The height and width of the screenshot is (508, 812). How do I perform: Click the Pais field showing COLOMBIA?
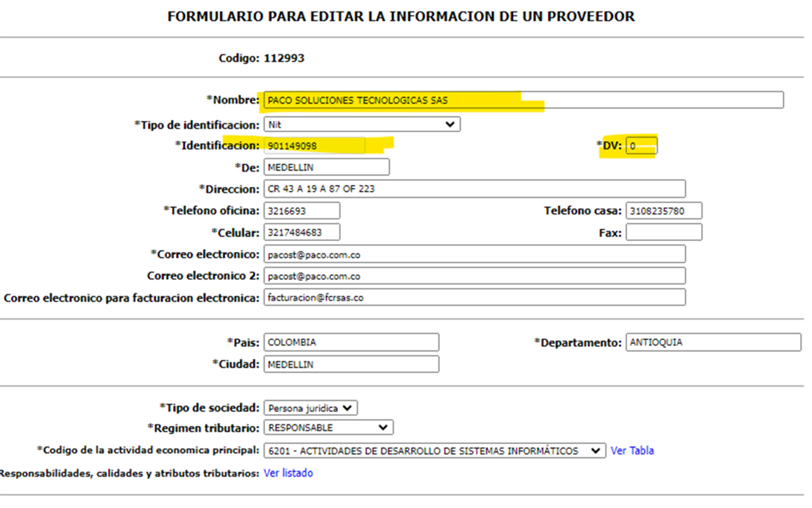click(352, 342)
